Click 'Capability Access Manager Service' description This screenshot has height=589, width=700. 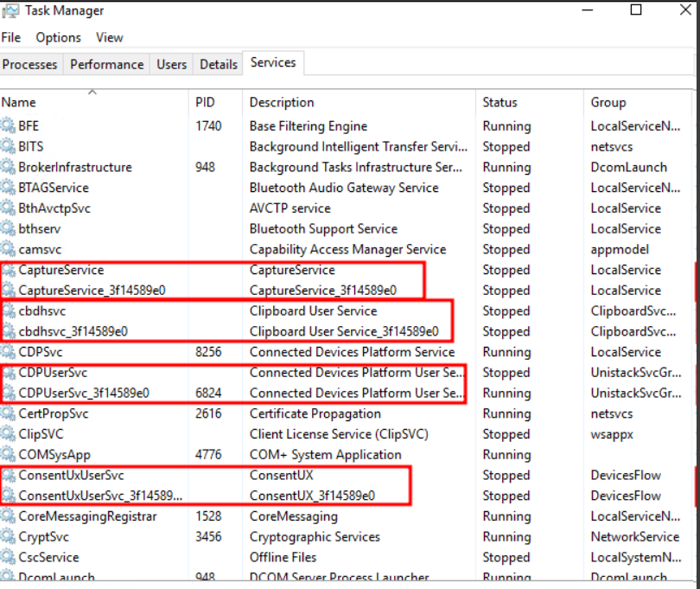[347, 250]
